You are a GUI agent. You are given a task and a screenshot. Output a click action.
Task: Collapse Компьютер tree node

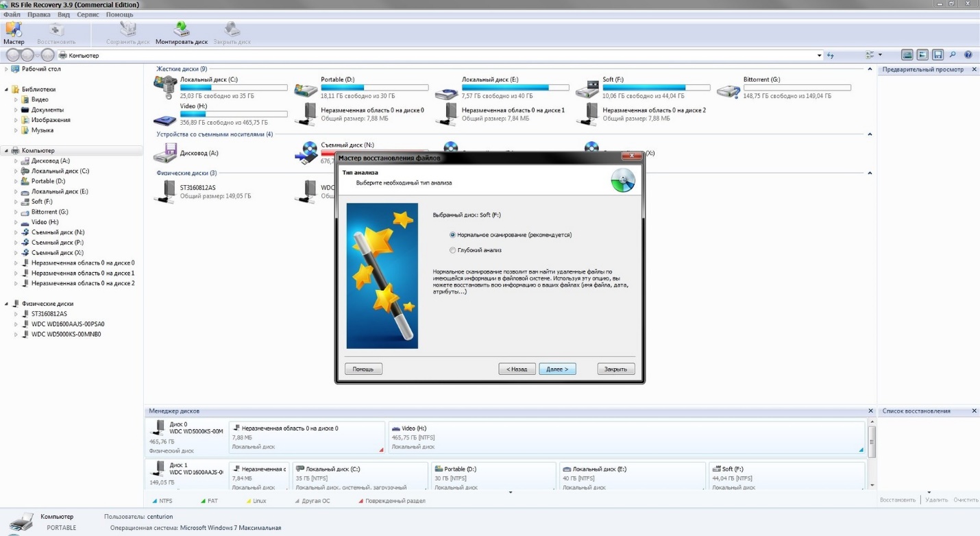6,151
